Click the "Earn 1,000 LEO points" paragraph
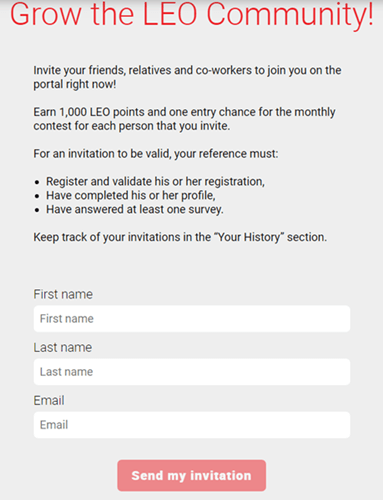Screen dimensions: 383x500 (184, 119)
